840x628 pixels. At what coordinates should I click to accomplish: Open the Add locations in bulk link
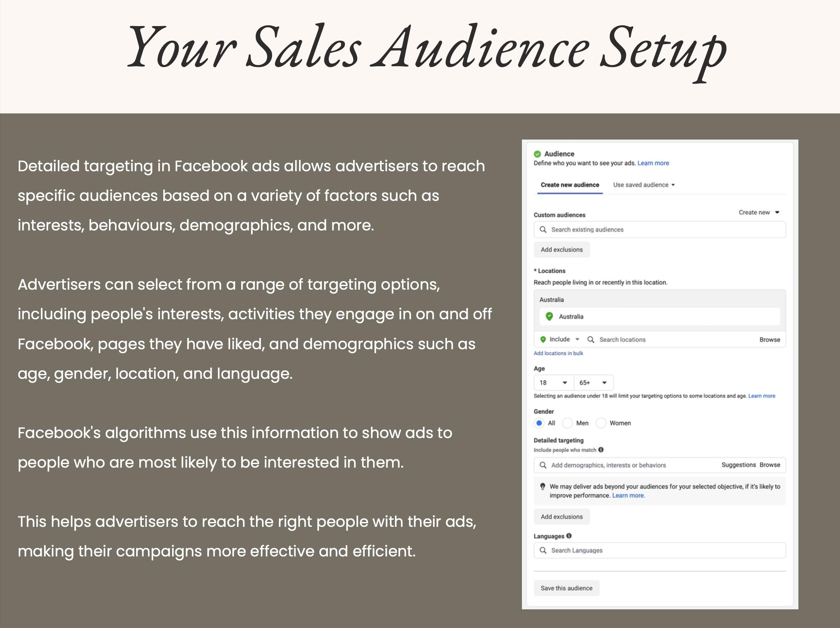(558, 353)
